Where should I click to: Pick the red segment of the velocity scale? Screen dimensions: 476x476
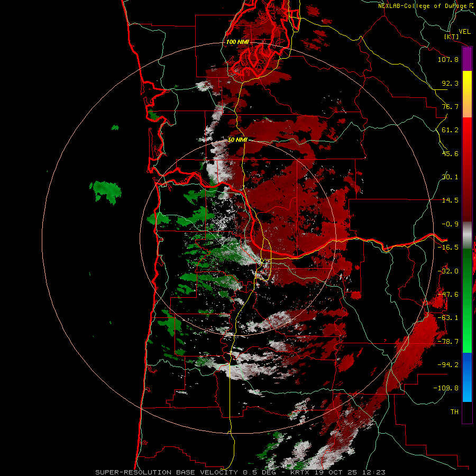pos(467,169)
